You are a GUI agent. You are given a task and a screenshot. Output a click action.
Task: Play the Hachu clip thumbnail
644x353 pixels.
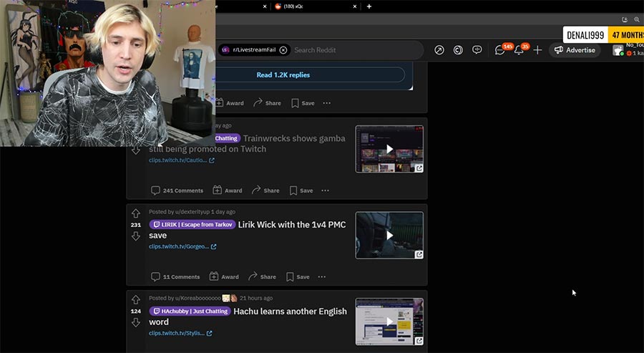(x=389, y=321)
